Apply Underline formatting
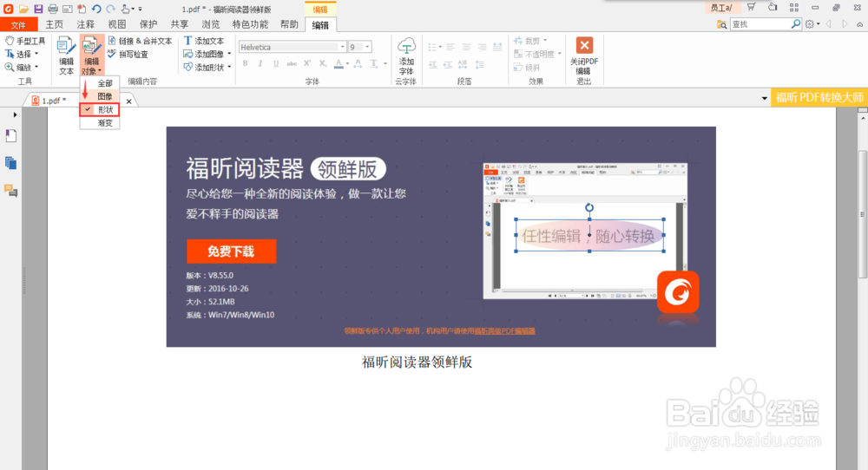 tap(276, 63)
